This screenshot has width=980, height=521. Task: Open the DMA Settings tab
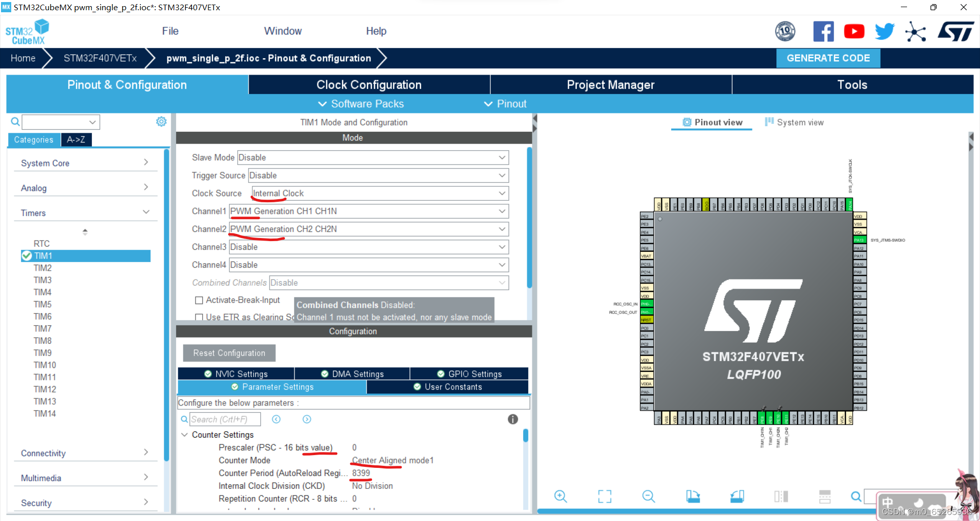pos(352,374)
